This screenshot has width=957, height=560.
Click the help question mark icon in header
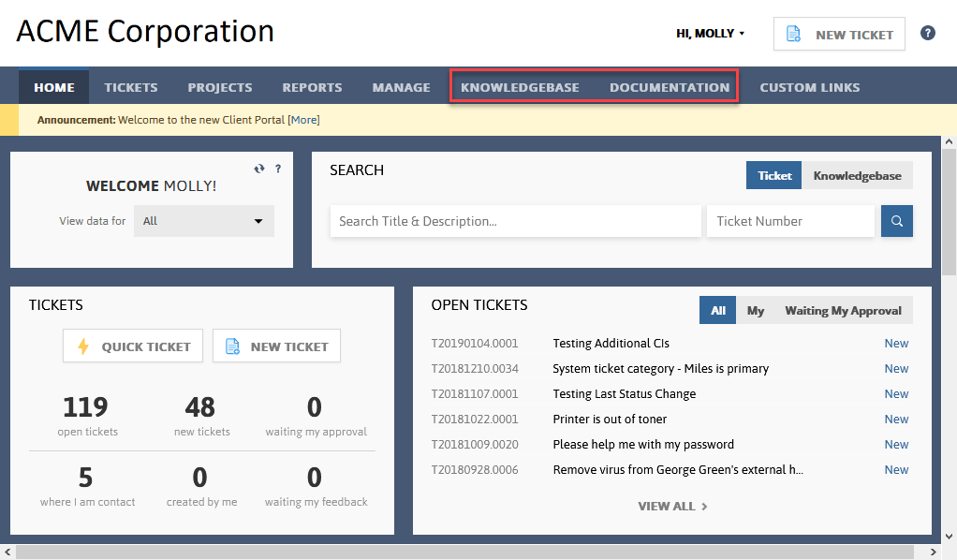[x=928, y=33]
